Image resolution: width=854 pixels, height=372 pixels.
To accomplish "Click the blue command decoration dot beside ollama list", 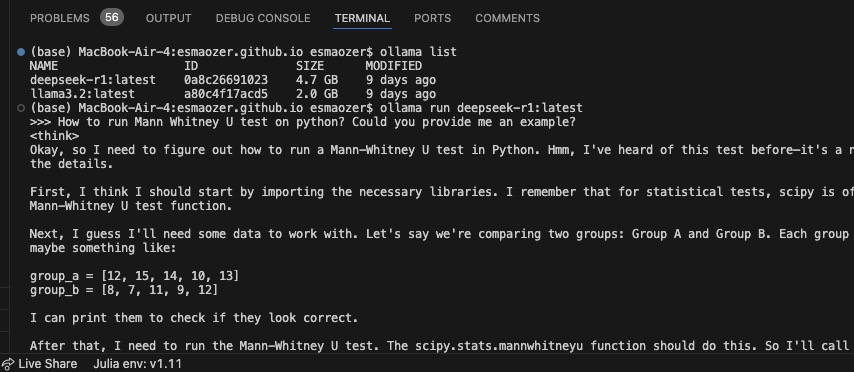I will tap(21, 52).
